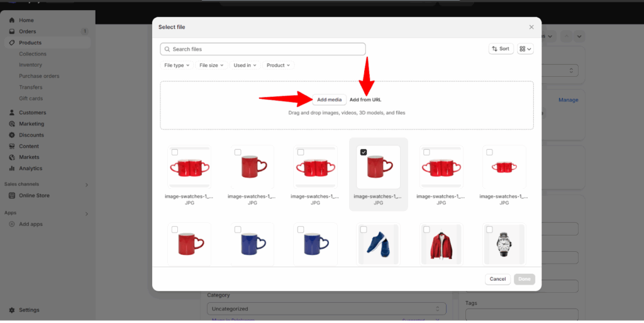This screenshot has height=323, width=644.
Task: Check the blue sneaker image checkbox
Action: click(364, 230)
